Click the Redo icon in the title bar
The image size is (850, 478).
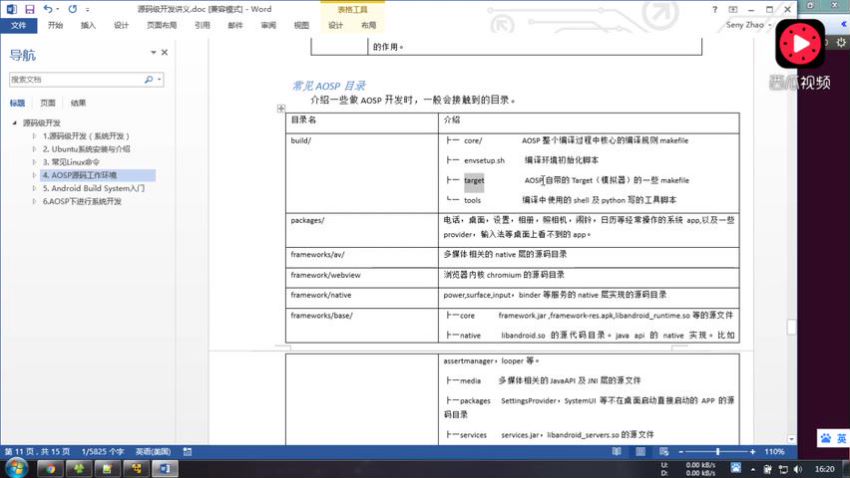(x=73, y=9)
